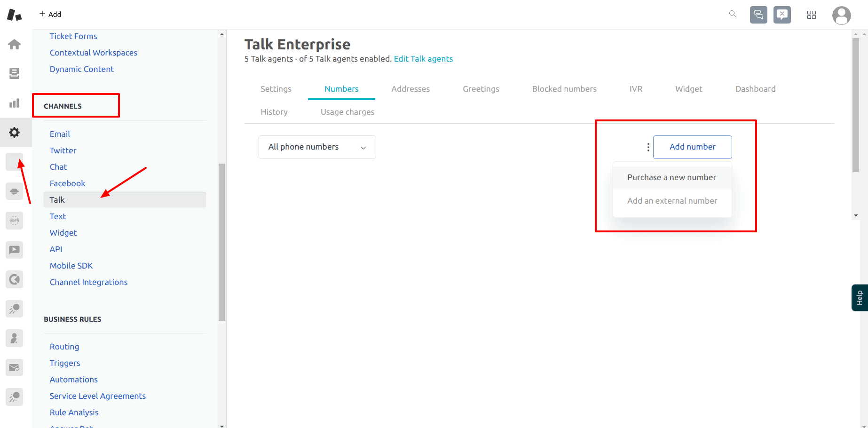Image resolution: width=868 pixels, height=428 pixels.
Task: Open the All phone numbers dropdown
Action: coord(317,147)
